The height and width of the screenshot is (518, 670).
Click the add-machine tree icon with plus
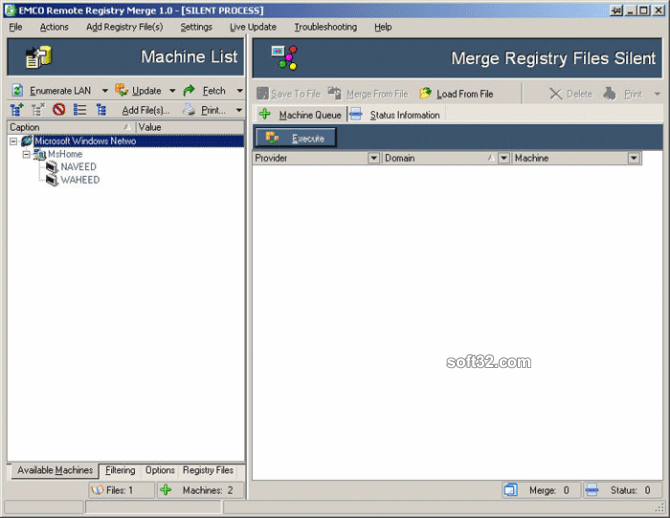[x=17, y=110]
